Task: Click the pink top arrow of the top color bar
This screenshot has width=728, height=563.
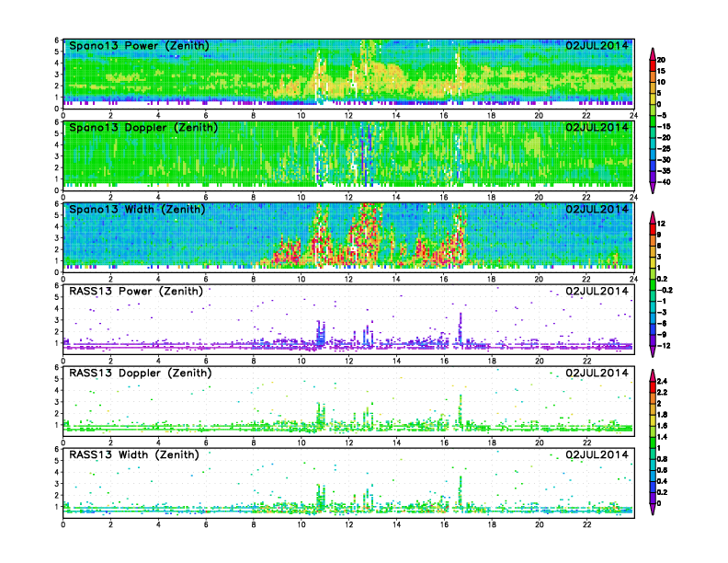Action: click(x=653, y=53)
